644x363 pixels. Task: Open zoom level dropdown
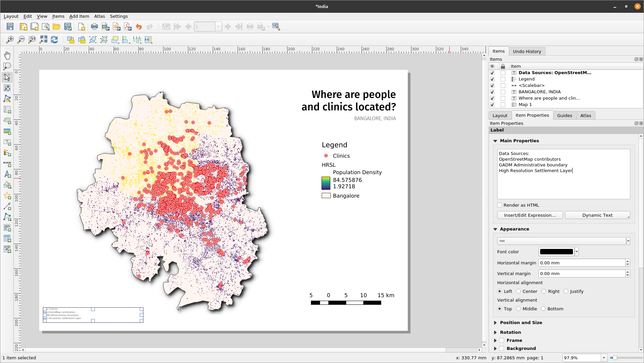(x=604, y=358)
